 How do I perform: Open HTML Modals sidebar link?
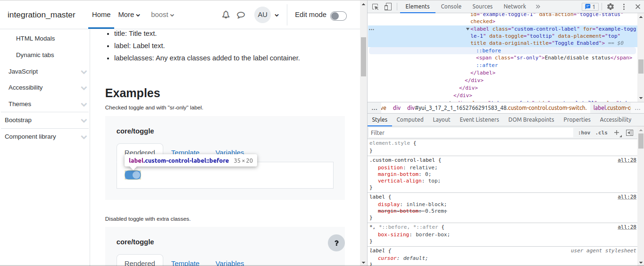click(x=35, y=39)
